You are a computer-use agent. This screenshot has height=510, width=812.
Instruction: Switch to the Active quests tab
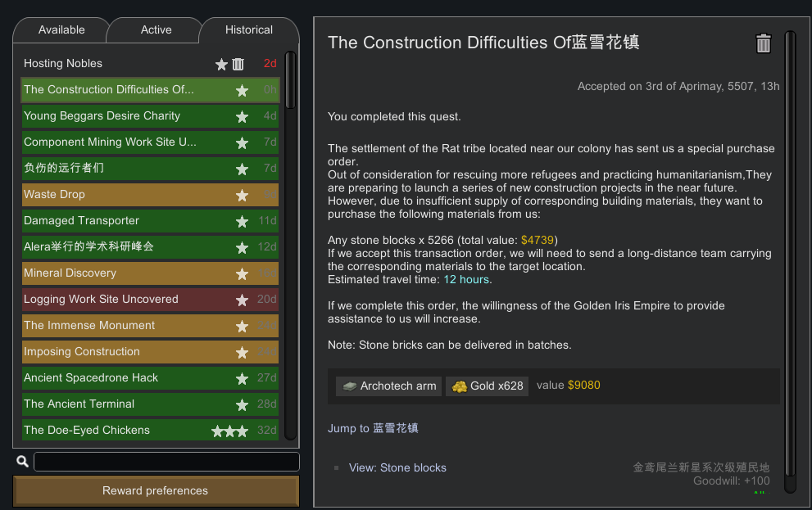click(x=156, y=30)
